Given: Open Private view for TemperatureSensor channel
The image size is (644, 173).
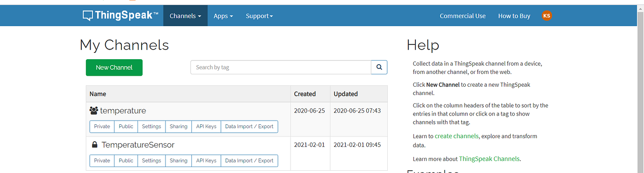Looking at the screenshot, I should [x=102, y=161].
